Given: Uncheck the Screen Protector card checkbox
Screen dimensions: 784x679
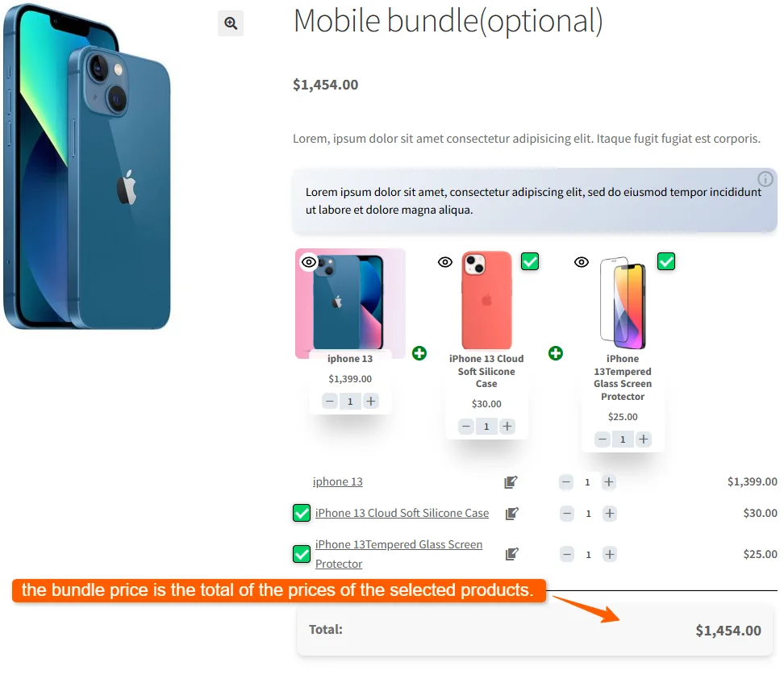Looking at the screenshot, I should point(666,261).
